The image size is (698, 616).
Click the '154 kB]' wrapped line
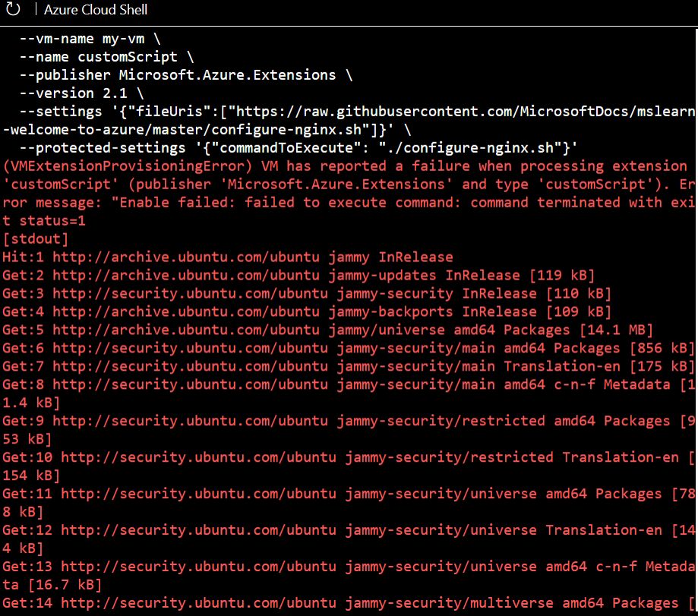[31, 475]
